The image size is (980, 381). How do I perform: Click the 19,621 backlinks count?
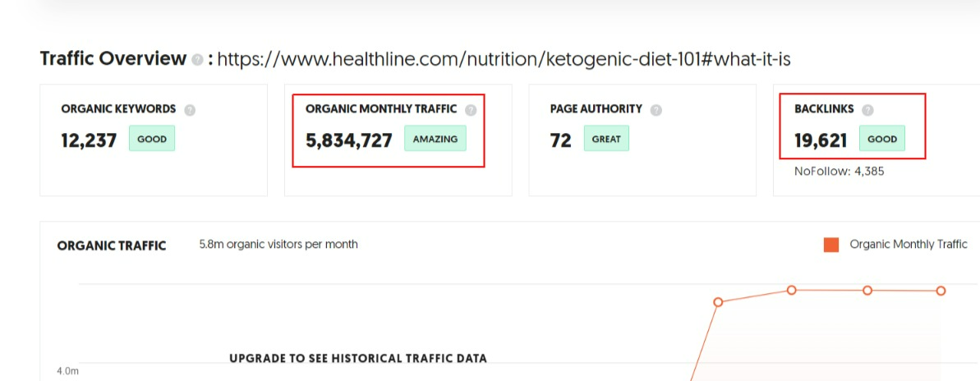[821, 140]
